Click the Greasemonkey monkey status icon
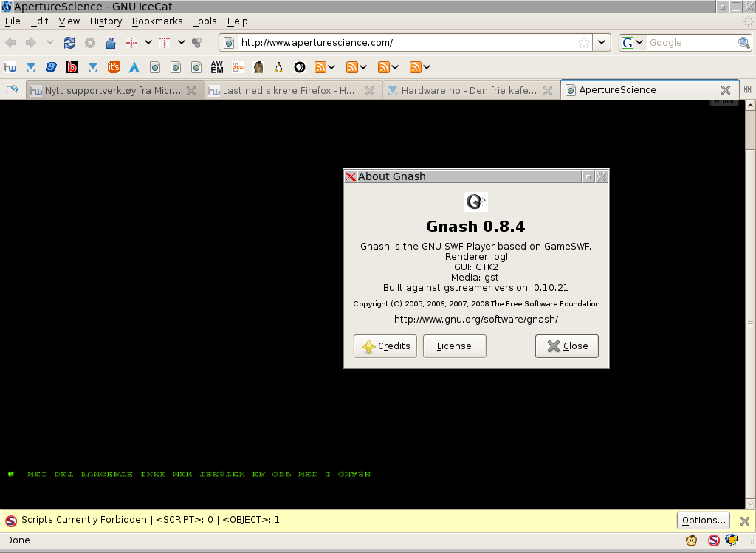The height and width of the screenshot is (553, 756). pos(692,540)
